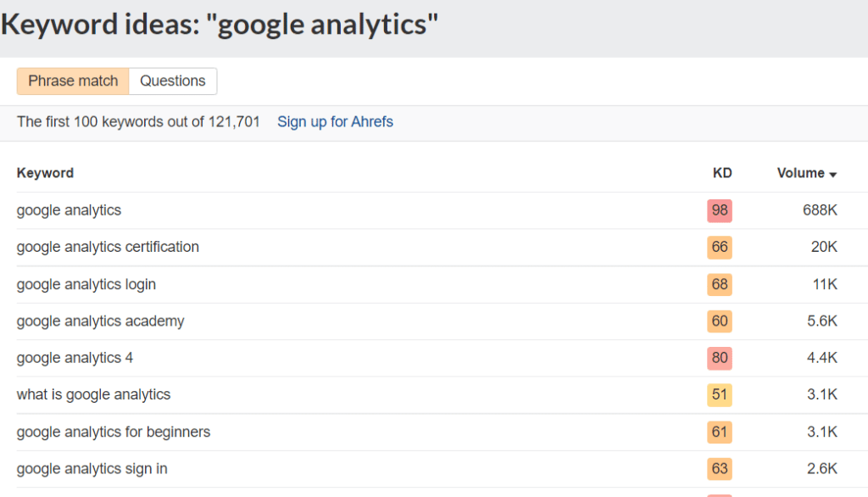Open "what is google analytics" keyword

[x=93, y=394]
